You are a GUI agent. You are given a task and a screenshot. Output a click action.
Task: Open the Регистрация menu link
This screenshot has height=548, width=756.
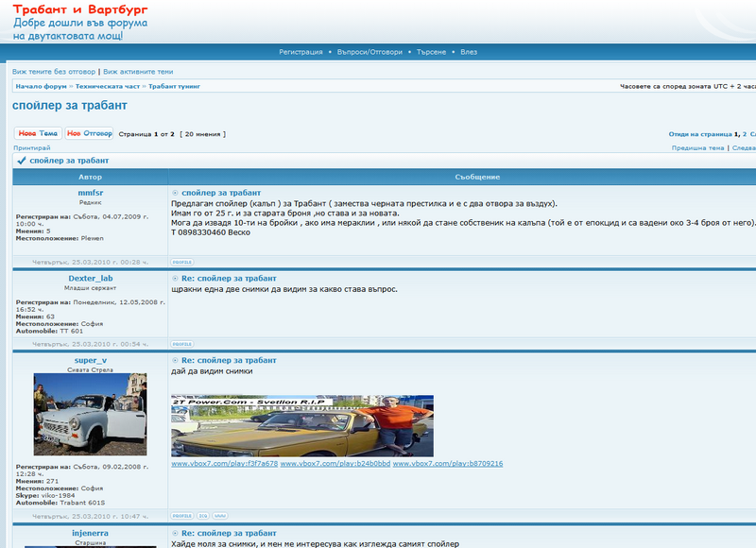tap(301, 52)
